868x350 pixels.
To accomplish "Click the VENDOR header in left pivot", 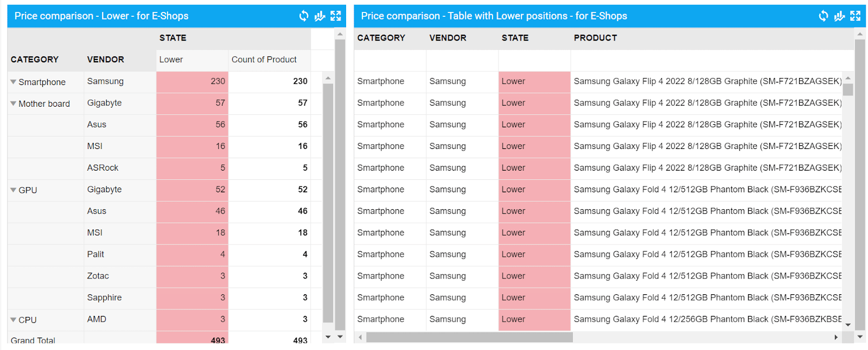I will pyautogui.click(x=105, y=60).
